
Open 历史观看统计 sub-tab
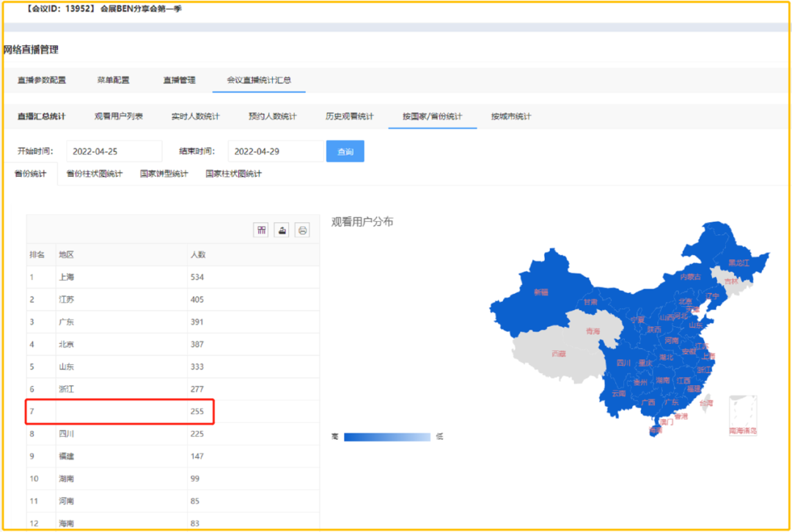click(350, 116)
